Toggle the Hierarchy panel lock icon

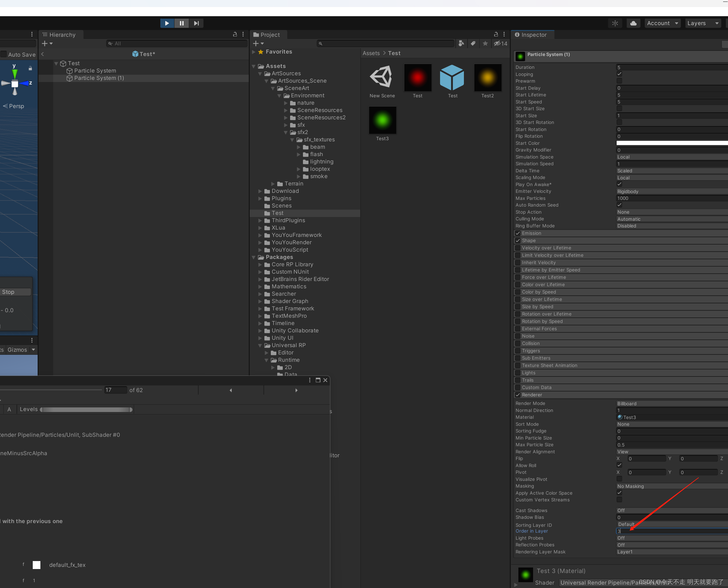(x=235, y=34)
